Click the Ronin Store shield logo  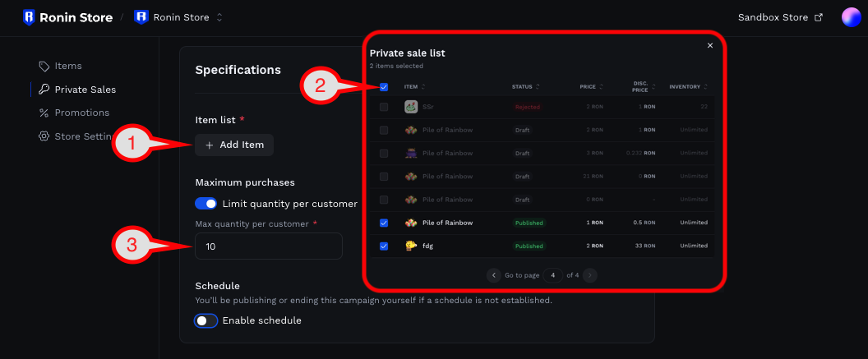point(29,18)
